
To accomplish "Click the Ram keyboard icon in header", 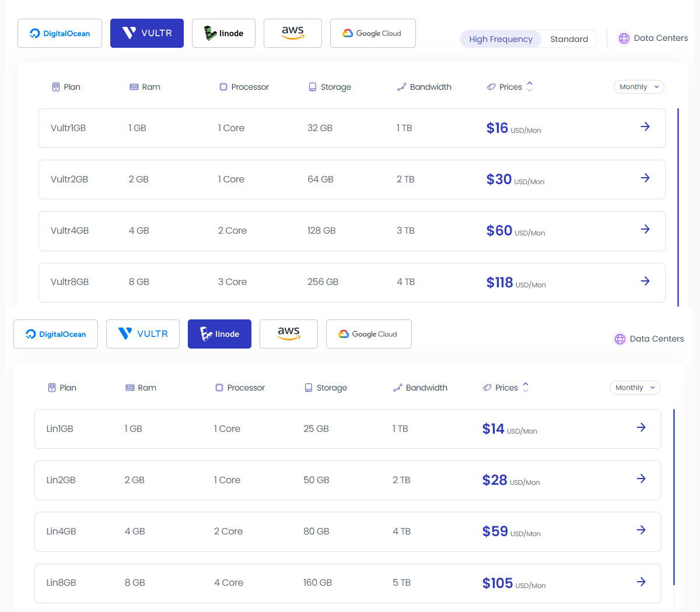I will click(134, 86).
